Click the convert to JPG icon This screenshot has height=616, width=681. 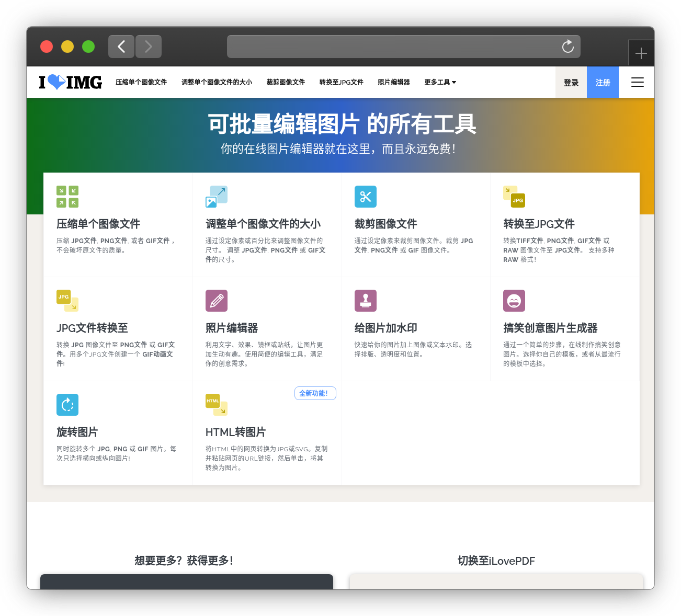point(514,197)
